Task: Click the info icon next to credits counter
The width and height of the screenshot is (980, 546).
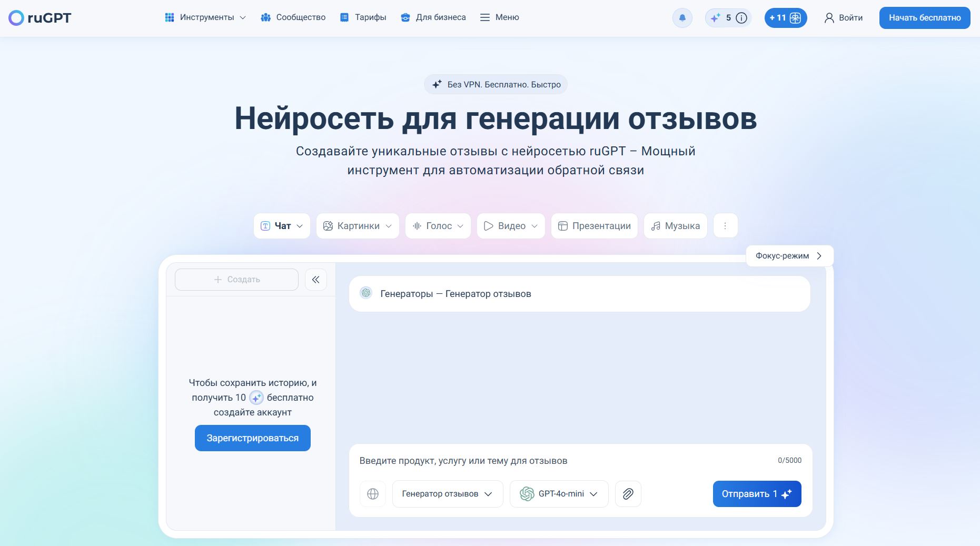Action: coord(741,17)
